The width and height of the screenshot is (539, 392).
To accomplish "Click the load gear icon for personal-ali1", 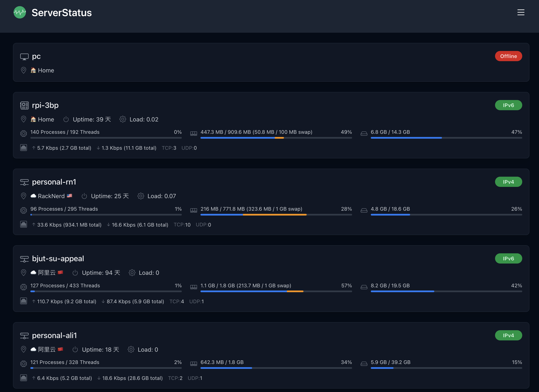I will pos(131,350).
